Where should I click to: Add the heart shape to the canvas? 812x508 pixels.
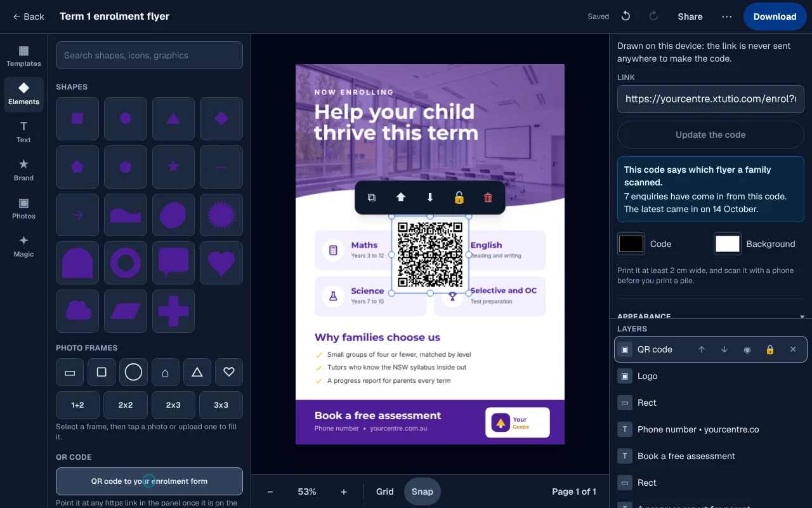coord(221,263)
